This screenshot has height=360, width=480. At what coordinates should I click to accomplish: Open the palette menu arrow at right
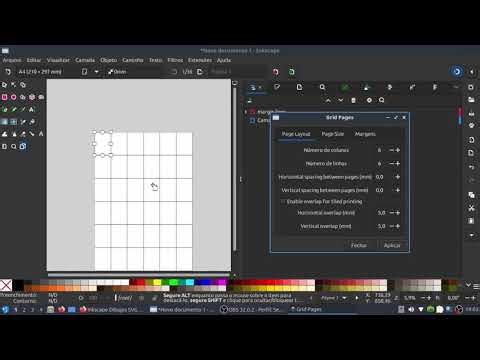tap(468, 285)
